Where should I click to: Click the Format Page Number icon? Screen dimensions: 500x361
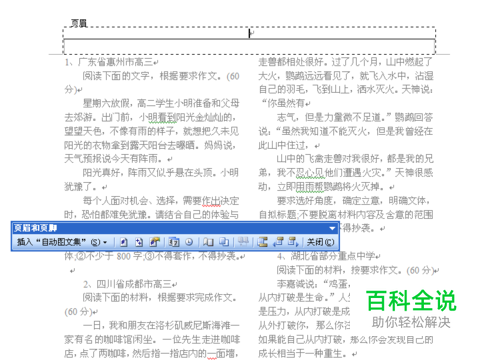155,242
